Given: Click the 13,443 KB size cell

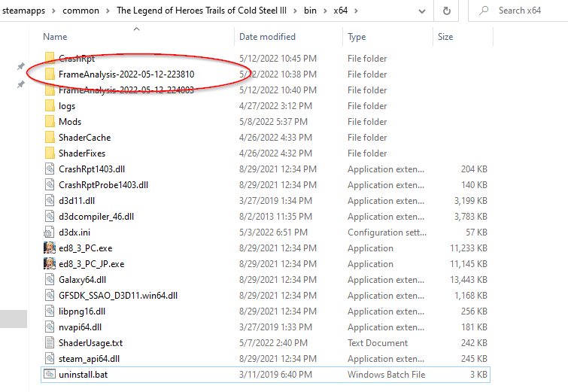Looking at the screenshot, I should tap(469, 280).
